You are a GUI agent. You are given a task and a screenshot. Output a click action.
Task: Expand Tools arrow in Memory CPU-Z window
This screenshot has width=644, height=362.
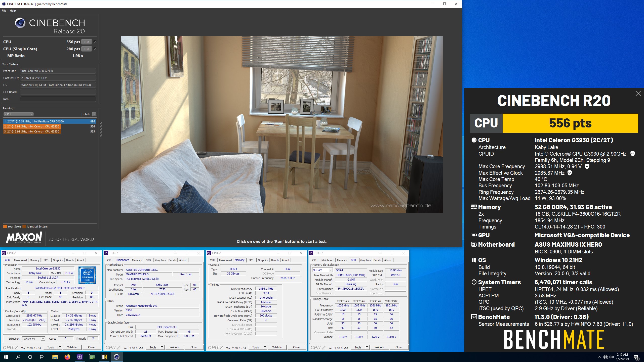[x=265, y=347]
